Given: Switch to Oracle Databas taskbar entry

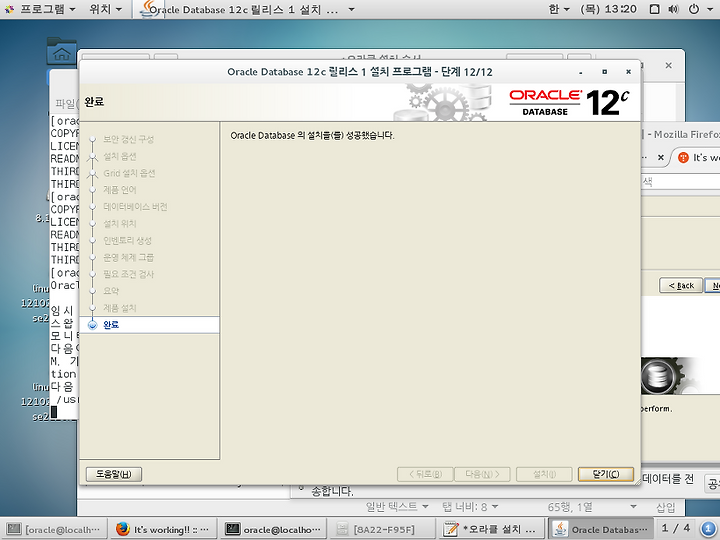Looking at the screenshot, I should (602, 529).
